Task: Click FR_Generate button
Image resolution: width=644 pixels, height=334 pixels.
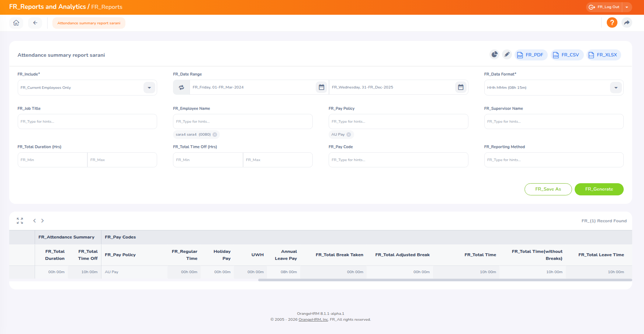Action: (x=599, y=189)
